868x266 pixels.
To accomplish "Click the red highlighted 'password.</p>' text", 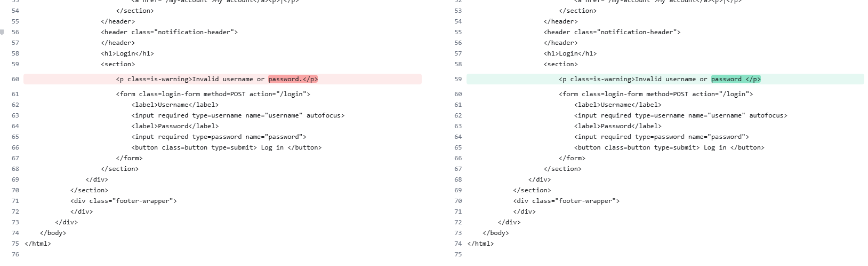I will point(293,79).
